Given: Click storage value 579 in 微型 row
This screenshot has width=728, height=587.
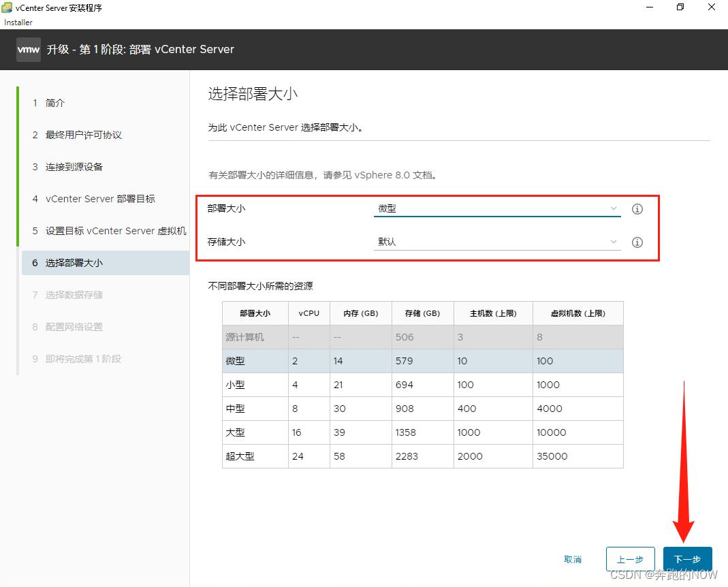Looking at the screenshot, I should coord(405,361).
